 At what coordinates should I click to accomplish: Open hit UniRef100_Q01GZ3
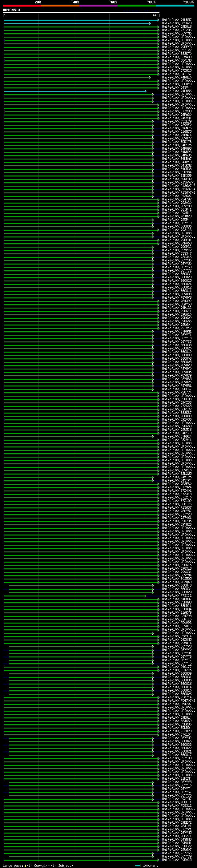pos(177,23)
